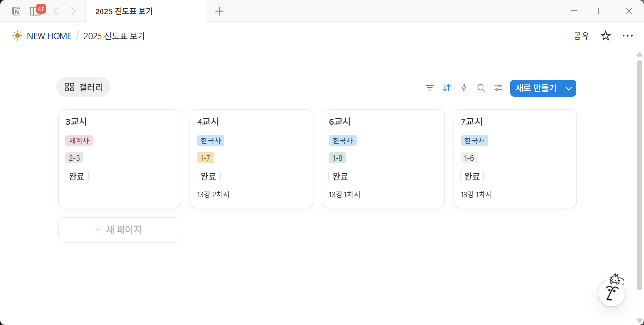Click the 새로 만들기 button

[536, 88]
